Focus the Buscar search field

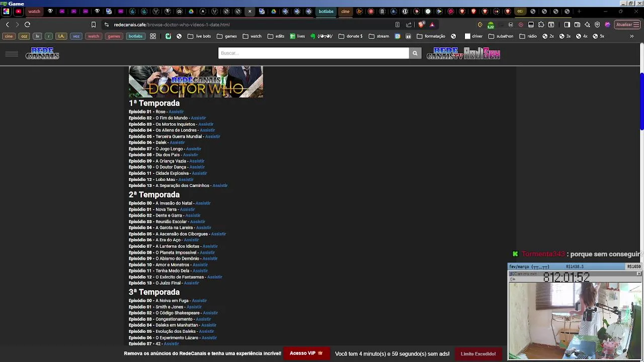coord(313,53)
